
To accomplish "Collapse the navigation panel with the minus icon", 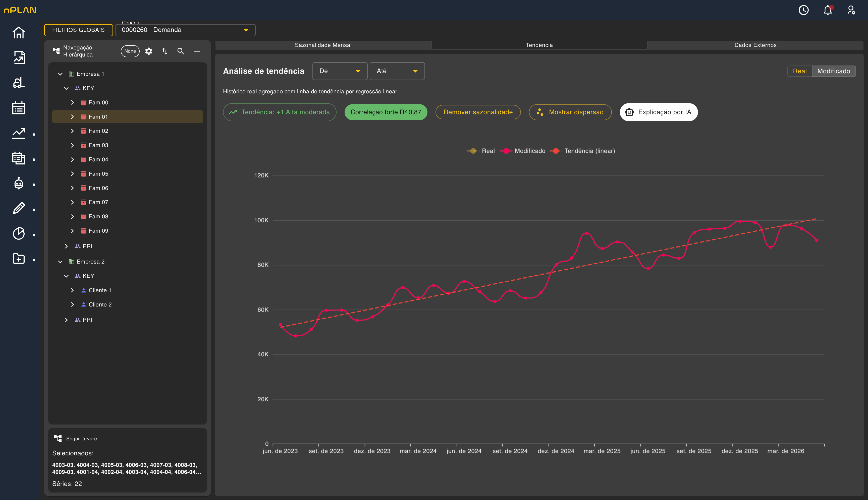I will click(x=197, y=51).
